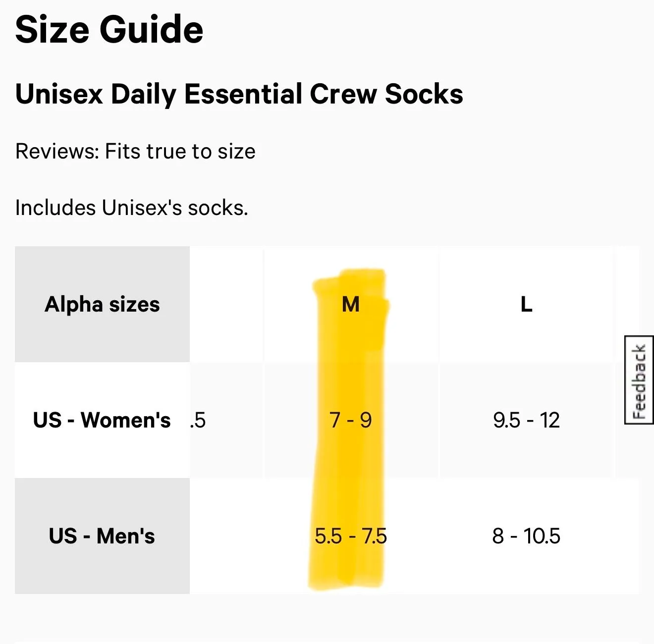Click the Includes Unisex's socks text
Viewport: 654px width, 644px height.
(131, 208)
